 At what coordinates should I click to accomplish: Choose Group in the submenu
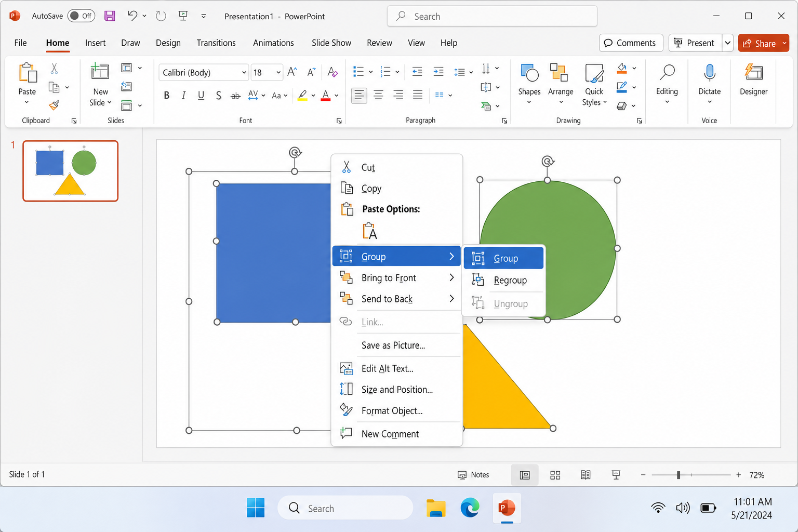503,258
